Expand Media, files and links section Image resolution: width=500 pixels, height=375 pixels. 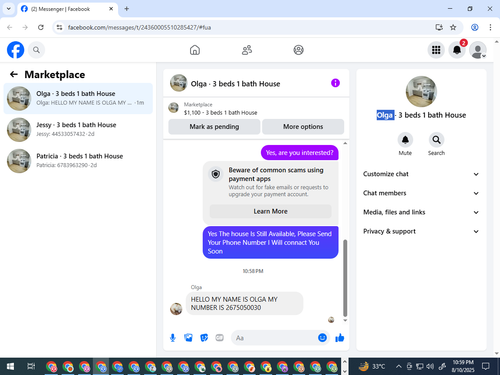[421, 212]
